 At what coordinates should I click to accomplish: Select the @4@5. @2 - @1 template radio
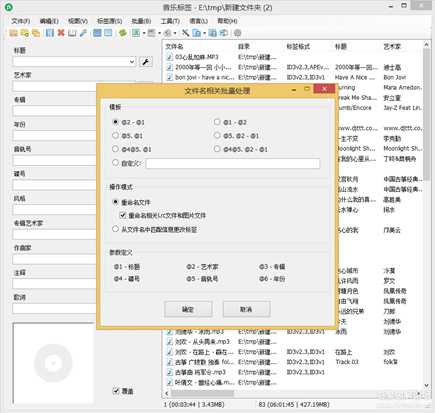pyautogui.click(x=217, y=149)
